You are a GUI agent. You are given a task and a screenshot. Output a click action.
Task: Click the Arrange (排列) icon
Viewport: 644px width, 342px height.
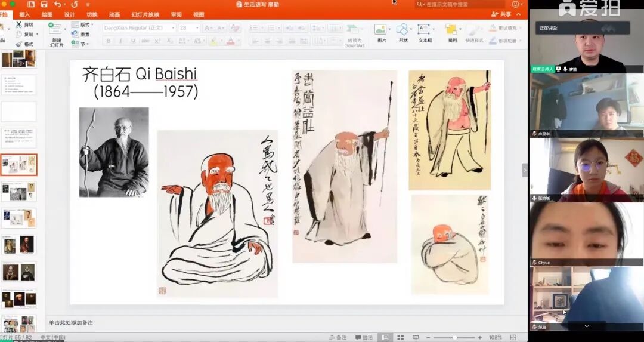[451, 30]
